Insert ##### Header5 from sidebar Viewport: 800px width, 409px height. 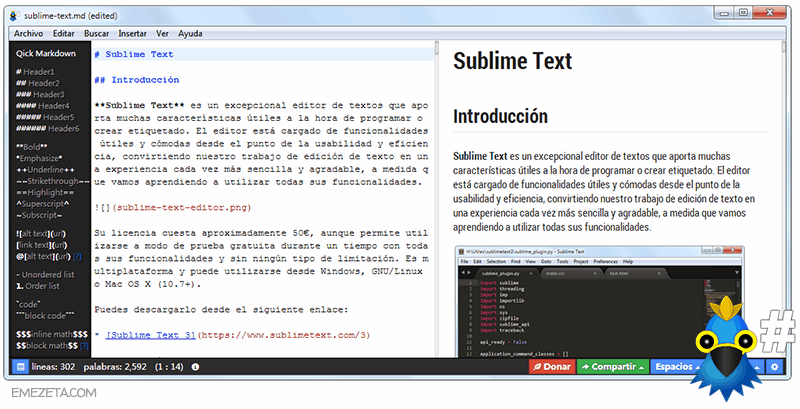[45, 117]
